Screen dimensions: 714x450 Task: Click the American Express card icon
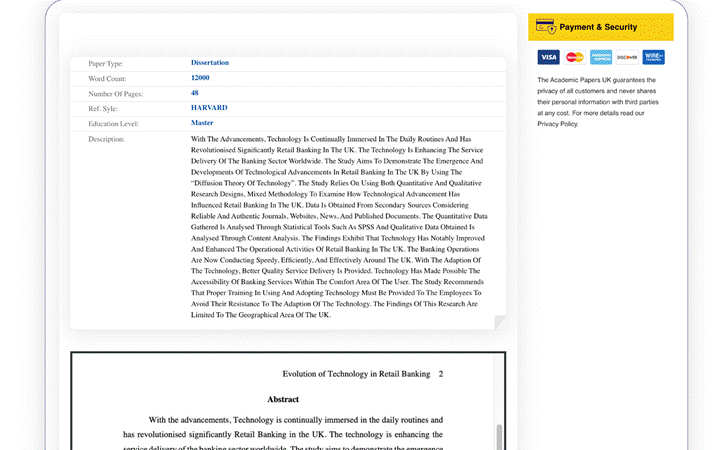coord(601,57)
